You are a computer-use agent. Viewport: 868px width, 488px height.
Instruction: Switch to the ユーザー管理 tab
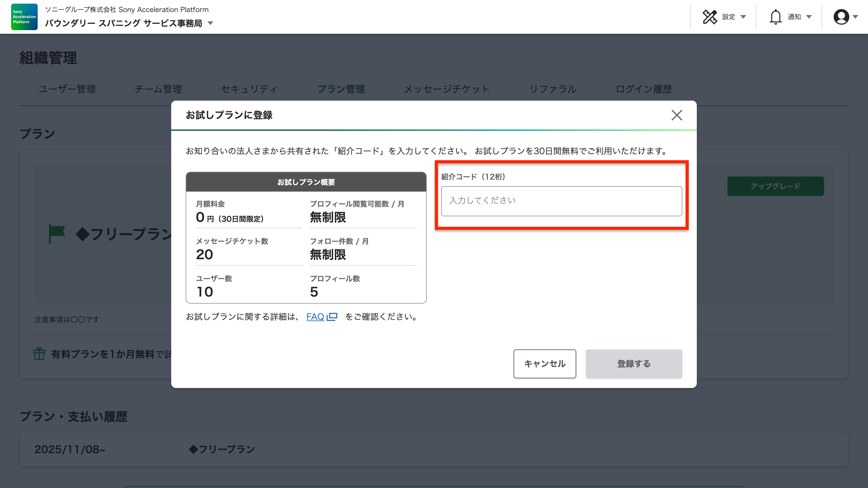coord(67,89)
